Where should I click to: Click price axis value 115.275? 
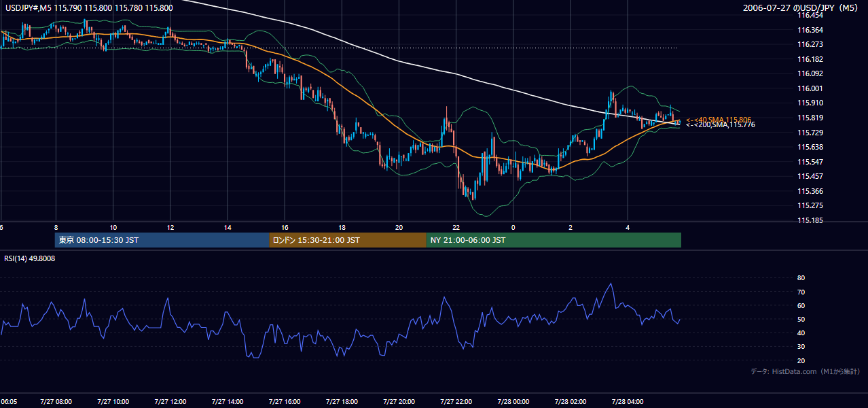tap(811, 205)
